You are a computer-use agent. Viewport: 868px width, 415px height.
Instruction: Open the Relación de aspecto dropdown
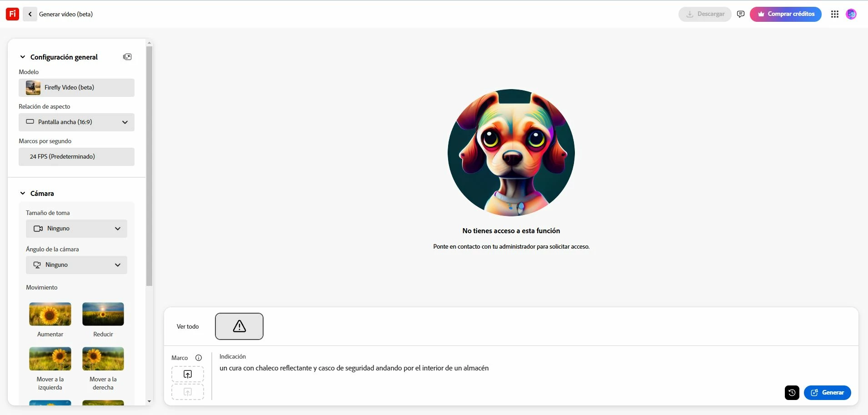point(76,122)
